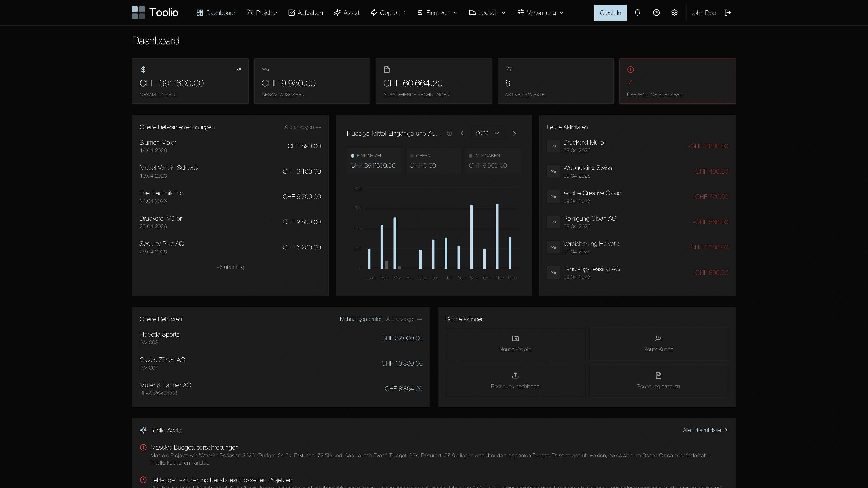Click the Toolio logo icon
868x488 pixels.
click(139, 12)
